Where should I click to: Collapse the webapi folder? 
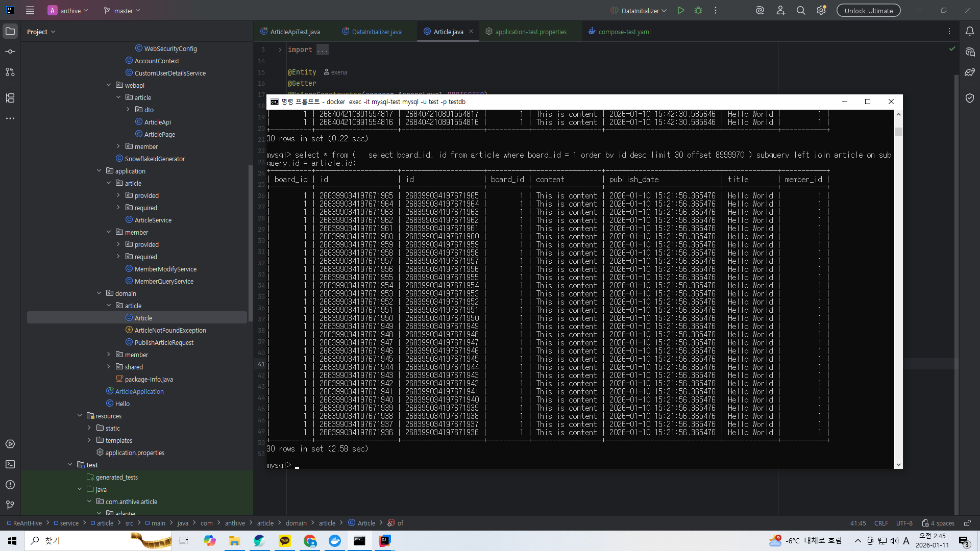coord(109,85)
